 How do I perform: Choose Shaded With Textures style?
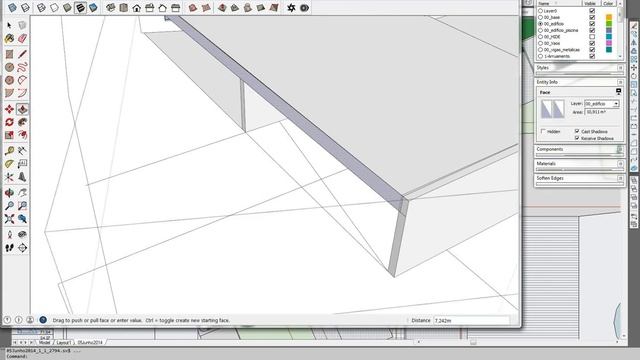(80, 7)
